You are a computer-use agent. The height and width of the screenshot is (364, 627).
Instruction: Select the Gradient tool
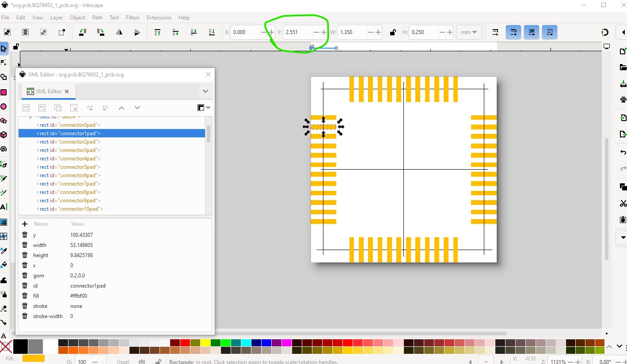4,222
